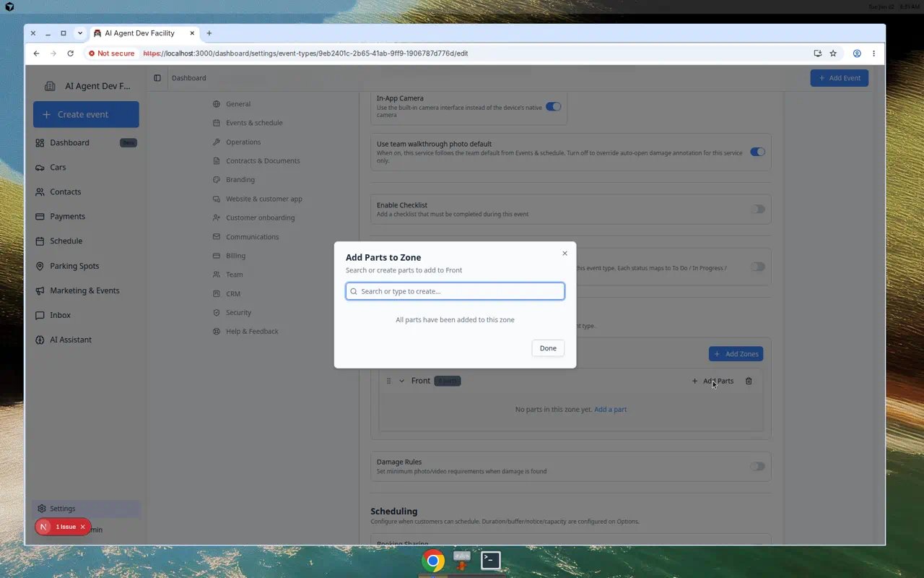Viewport: 924px width, 578px height.
Task: Open the Chrome three-dot menu
Action: [x=873, y=53]
